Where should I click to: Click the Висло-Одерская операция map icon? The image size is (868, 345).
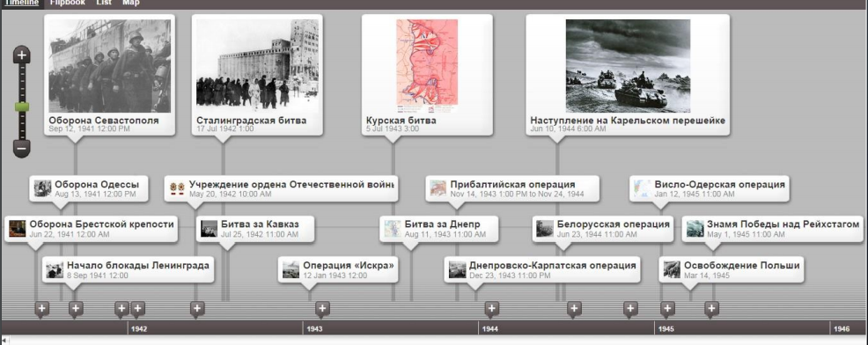point(643,188)
